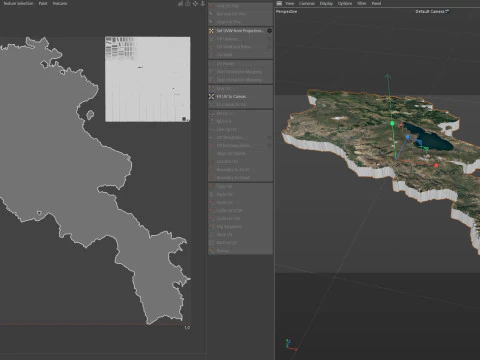Open the viewport View menu
The height and width of the screenshot is (360, 480).
point(290,3)
